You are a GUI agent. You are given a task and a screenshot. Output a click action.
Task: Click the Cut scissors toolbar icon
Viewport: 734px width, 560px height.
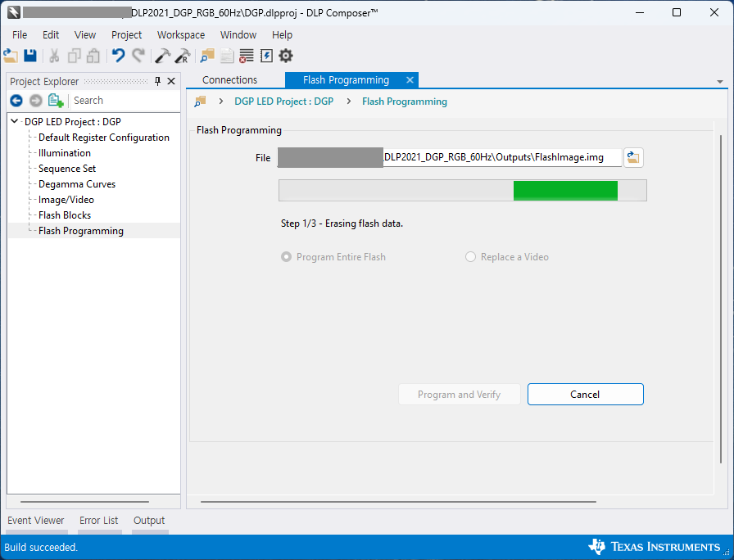pyautogui.click(x=54, y=56)
